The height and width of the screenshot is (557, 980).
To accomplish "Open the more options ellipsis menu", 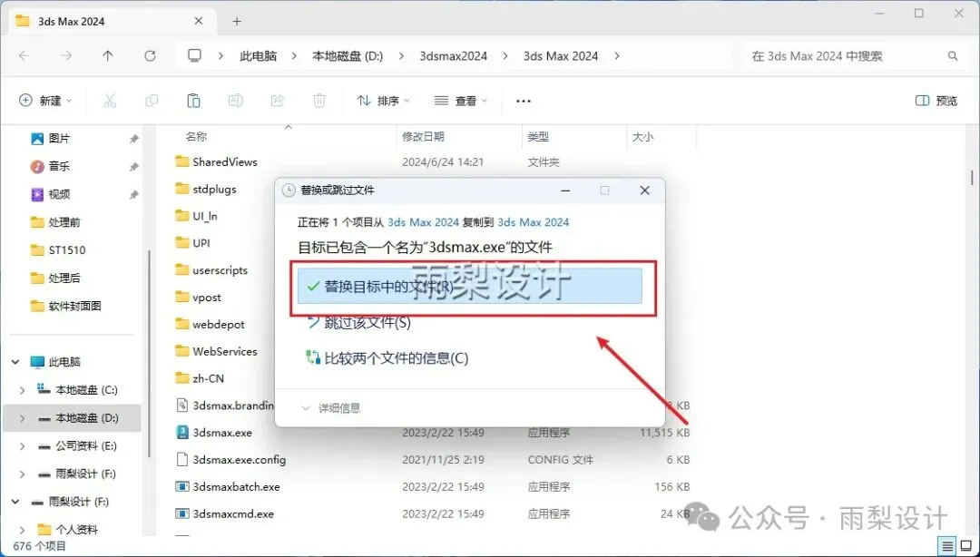I will click(x=524, y=102).
